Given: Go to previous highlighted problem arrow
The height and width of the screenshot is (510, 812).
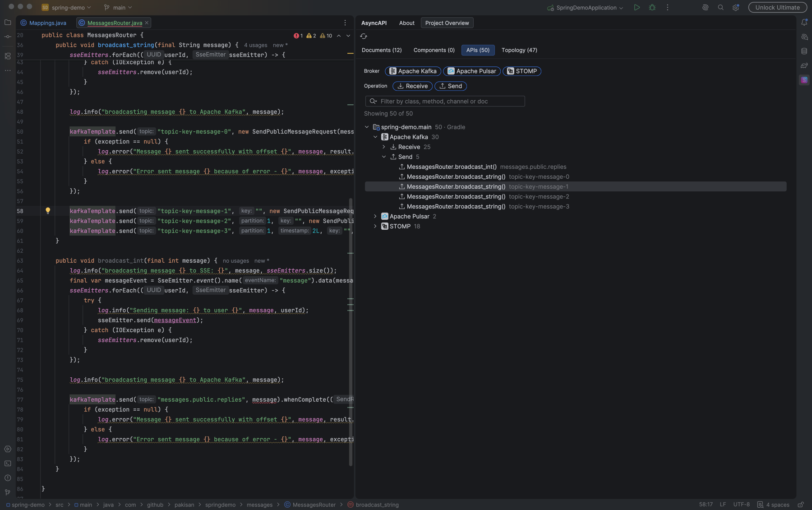Looking at the screenshot, I should 339,36.
